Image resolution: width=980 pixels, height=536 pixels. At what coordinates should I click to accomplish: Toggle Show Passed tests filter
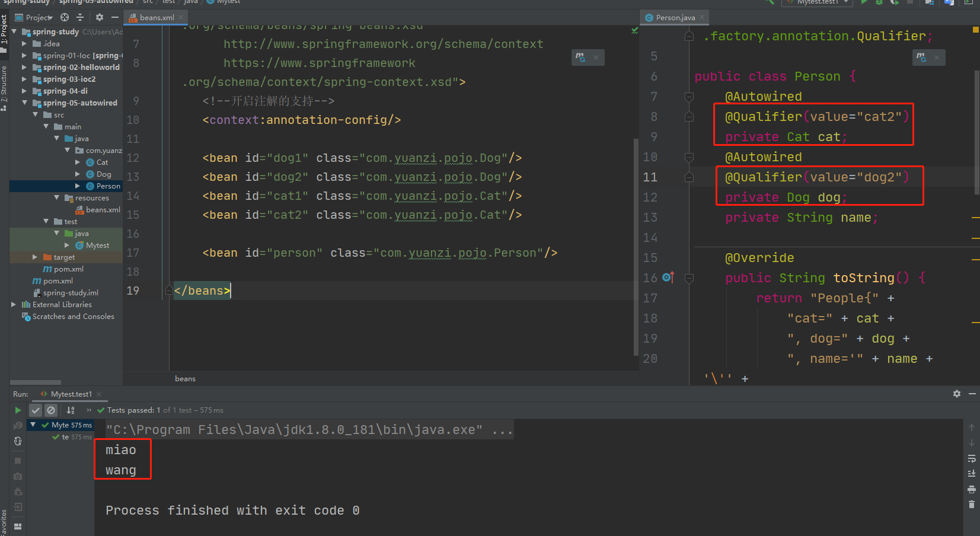(x=36, y=410)
